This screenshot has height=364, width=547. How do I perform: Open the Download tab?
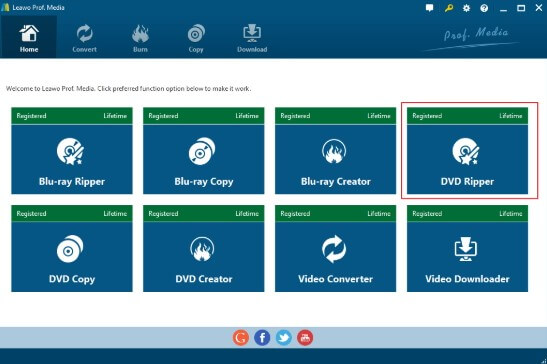pyautogui.click(x=252, y=37)
